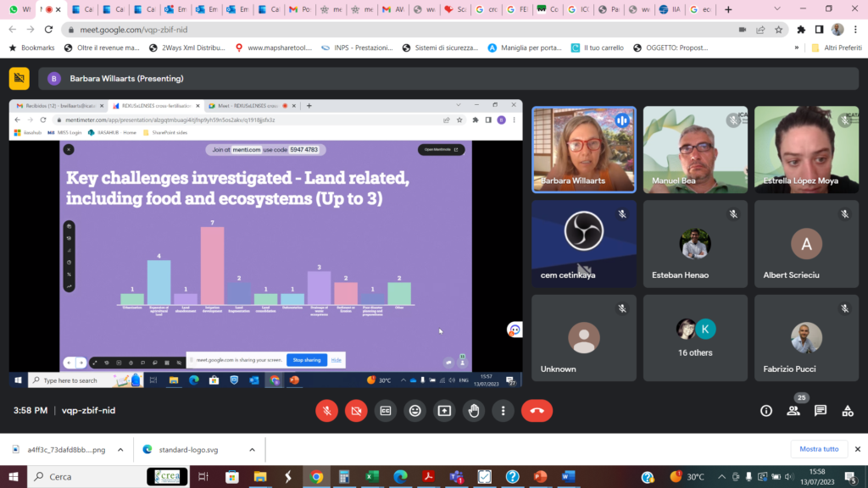Switch to the "Sci" heart-icon tab
The image size is (868, 488).
coord(455,9)
